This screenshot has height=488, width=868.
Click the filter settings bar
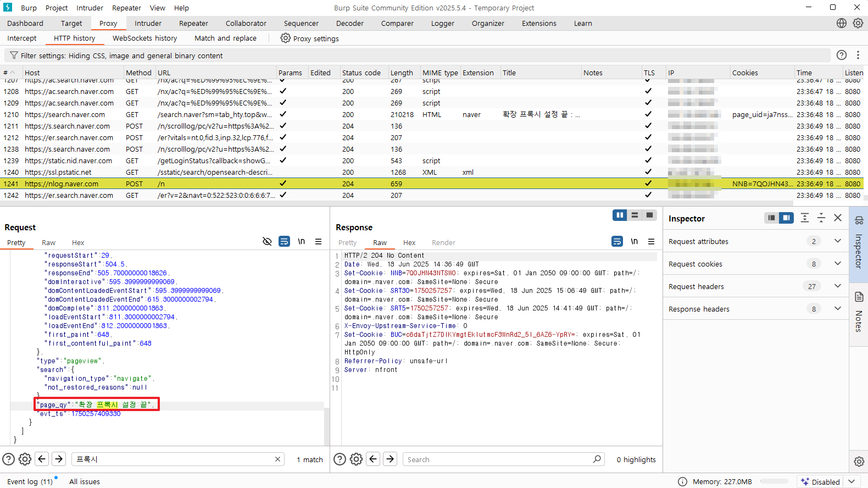click(x=418, y=56)
